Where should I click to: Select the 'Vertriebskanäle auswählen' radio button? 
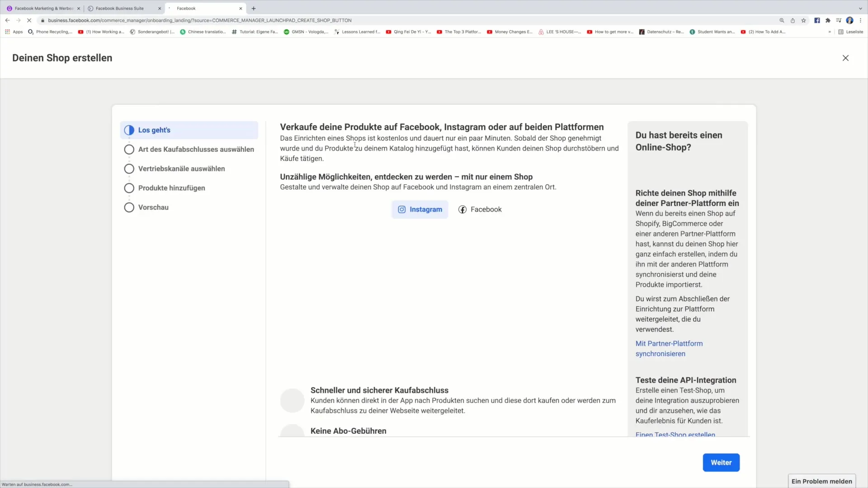(x=129, y=168)
